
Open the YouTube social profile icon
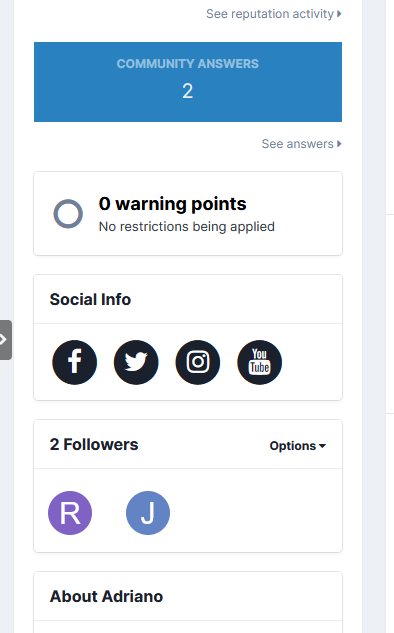click(x=260, y=362)
